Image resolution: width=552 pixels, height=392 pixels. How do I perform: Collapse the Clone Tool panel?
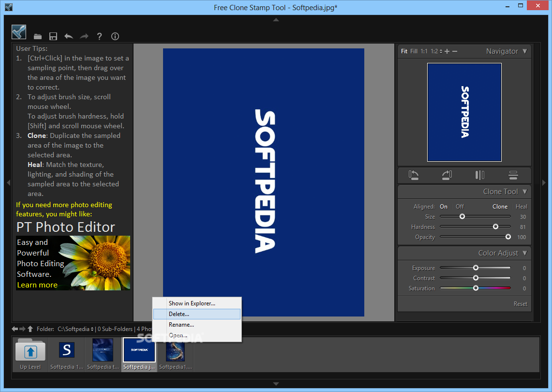[x=525, y=192]
